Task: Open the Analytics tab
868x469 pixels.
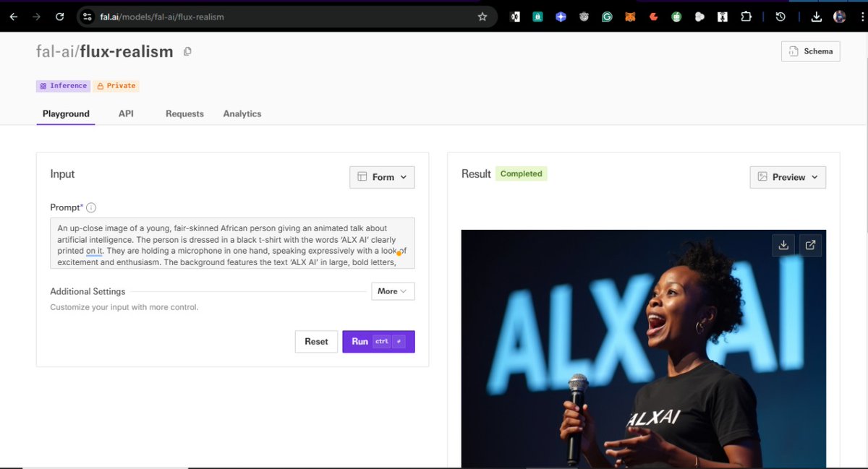Action: click(242, 113)
